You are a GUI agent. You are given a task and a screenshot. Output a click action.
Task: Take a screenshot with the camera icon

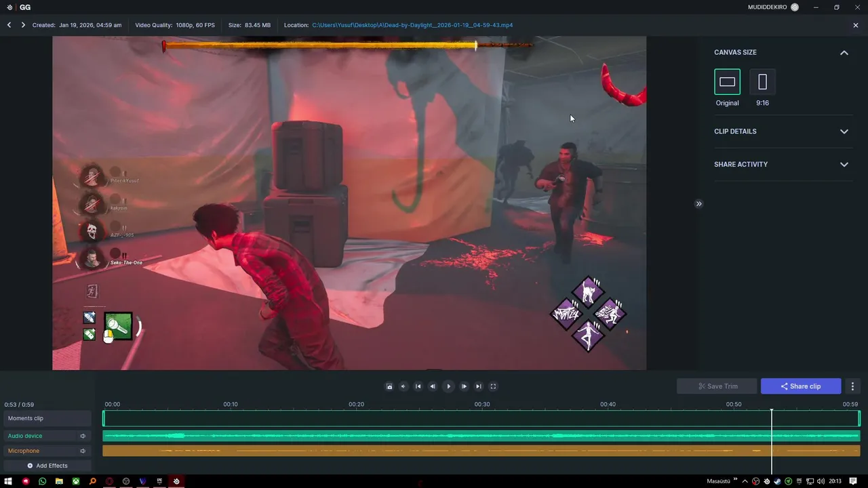point(389,386)
